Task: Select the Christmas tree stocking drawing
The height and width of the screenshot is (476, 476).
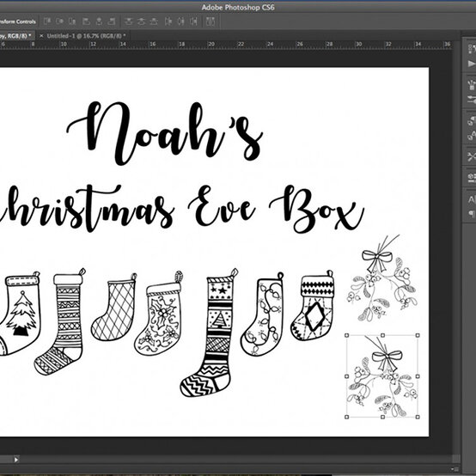Action: click(x=20, y=314)
